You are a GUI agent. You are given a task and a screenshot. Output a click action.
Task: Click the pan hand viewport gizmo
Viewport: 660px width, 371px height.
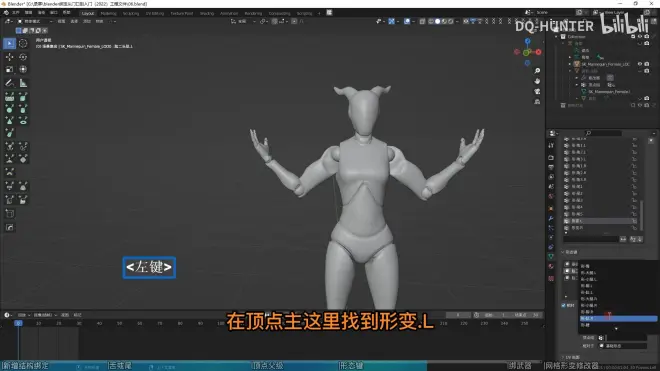pyautogui.click(x=537, y=81)
